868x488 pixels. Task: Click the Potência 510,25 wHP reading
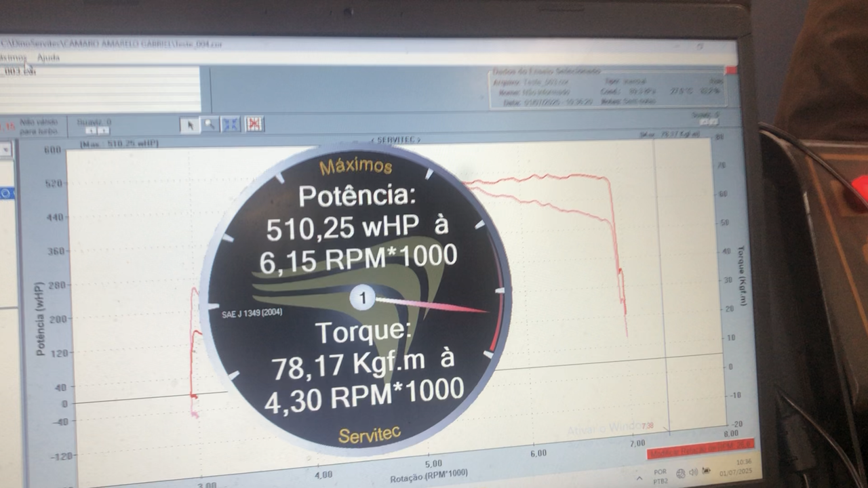pyautogui.click(x=357, y=228)
